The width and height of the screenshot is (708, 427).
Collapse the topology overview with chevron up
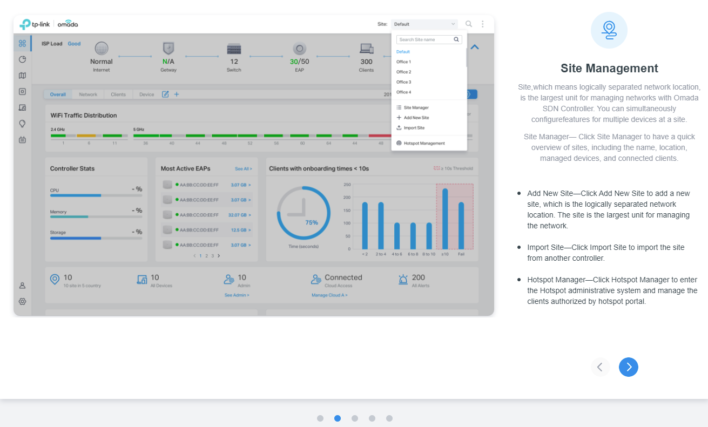coord(474,46)
